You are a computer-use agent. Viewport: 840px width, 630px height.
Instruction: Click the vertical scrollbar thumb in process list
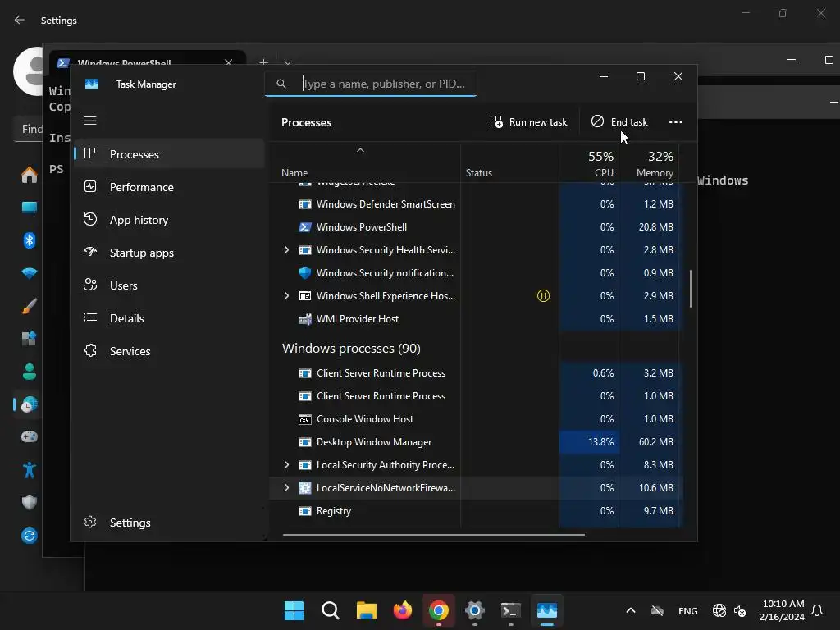[691, 289]
